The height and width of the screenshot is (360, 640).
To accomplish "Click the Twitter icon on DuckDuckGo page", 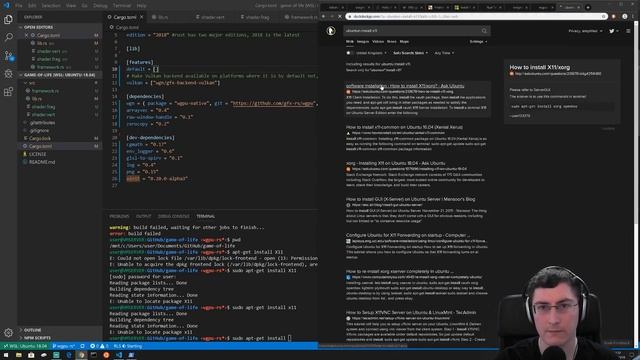I will [611, 31].
